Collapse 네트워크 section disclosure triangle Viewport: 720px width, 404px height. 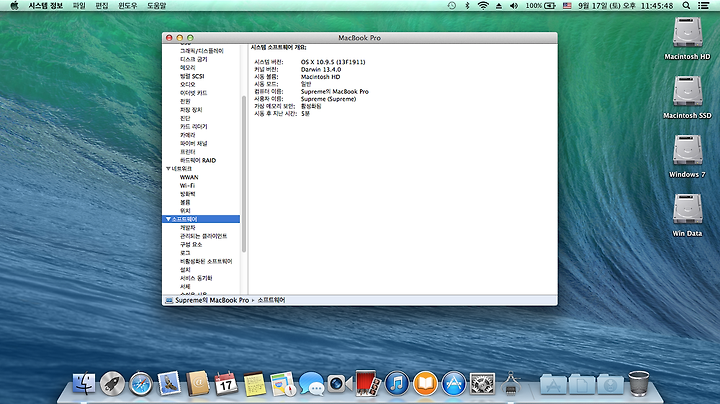coord(168,168)
